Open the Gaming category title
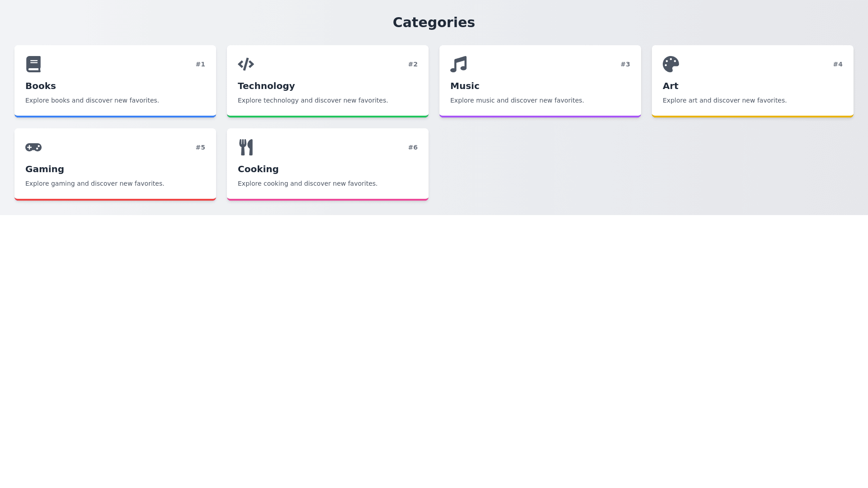The height and width of the screenshot is (488, 868). click(x=45, y=169)
